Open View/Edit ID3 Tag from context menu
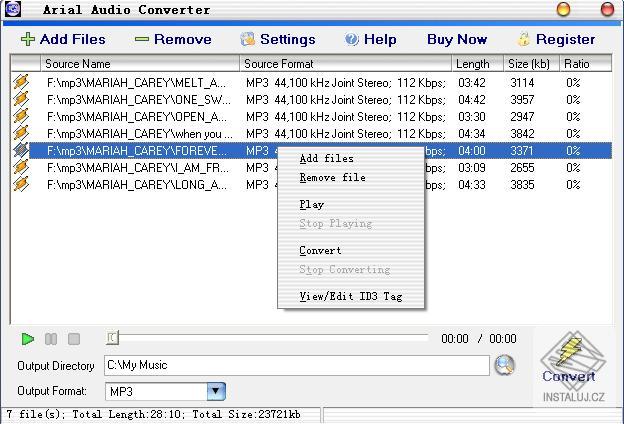This screenshot has width=624, height=424. pyautogui.click(x=351, y=297)
